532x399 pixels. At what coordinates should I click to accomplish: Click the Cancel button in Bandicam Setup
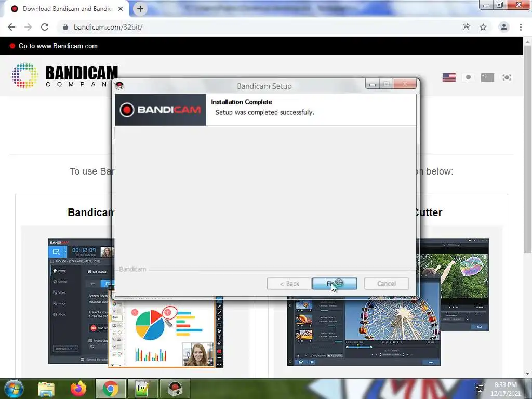pos(387,284)
